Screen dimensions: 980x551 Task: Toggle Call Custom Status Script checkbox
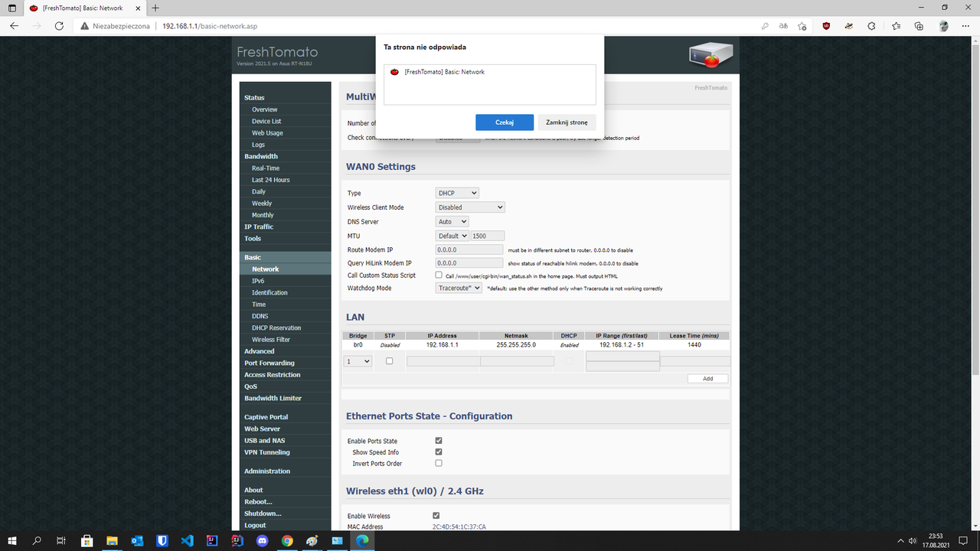pos(439,275)
